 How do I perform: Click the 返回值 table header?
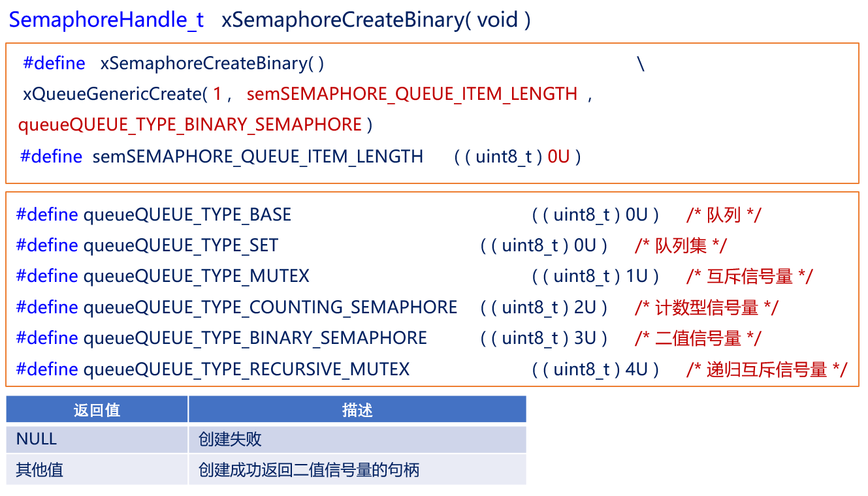(x=97, y=410)
